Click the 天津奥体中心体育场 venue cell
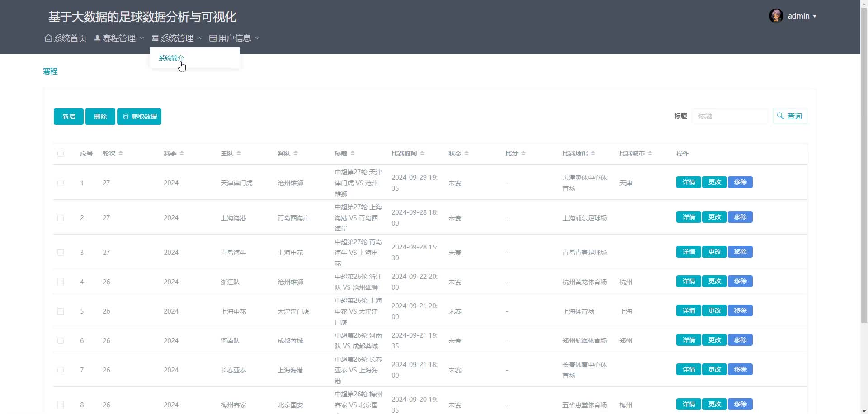Viewport: 868px width, 414px height. point(585,183)
